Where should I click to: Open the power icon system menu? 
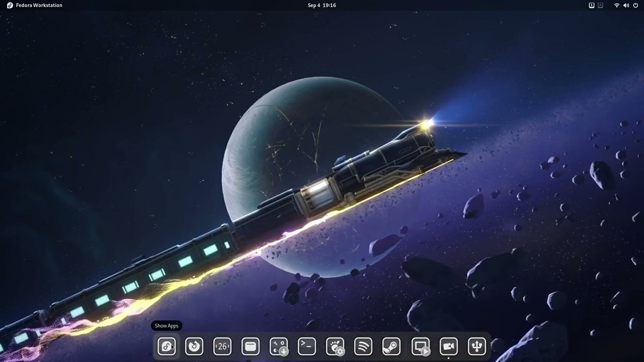point(636,5)
